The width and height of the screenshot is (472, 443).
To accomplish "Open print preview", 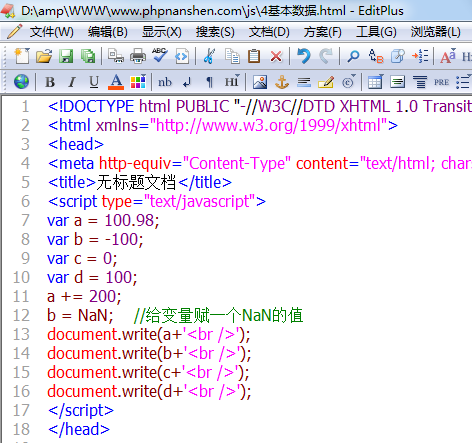I will pyautogui.click(x=116, y=56).
